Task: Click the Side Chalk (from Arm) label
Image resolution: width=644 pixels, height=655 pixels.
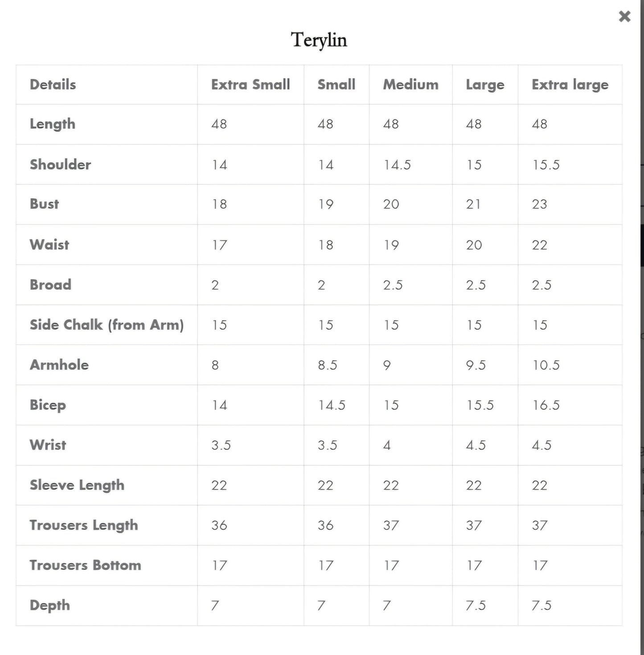Action: coord(107,325)
